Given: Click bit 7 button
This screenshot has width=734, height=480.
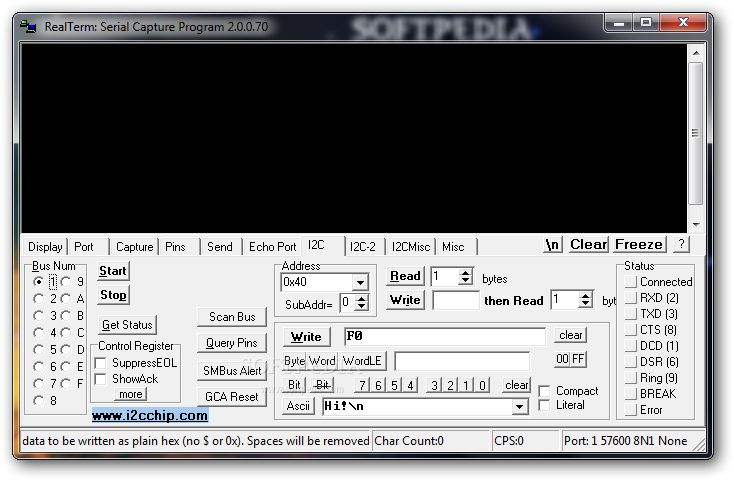Looking at the screenshot, I should point(362,385).
